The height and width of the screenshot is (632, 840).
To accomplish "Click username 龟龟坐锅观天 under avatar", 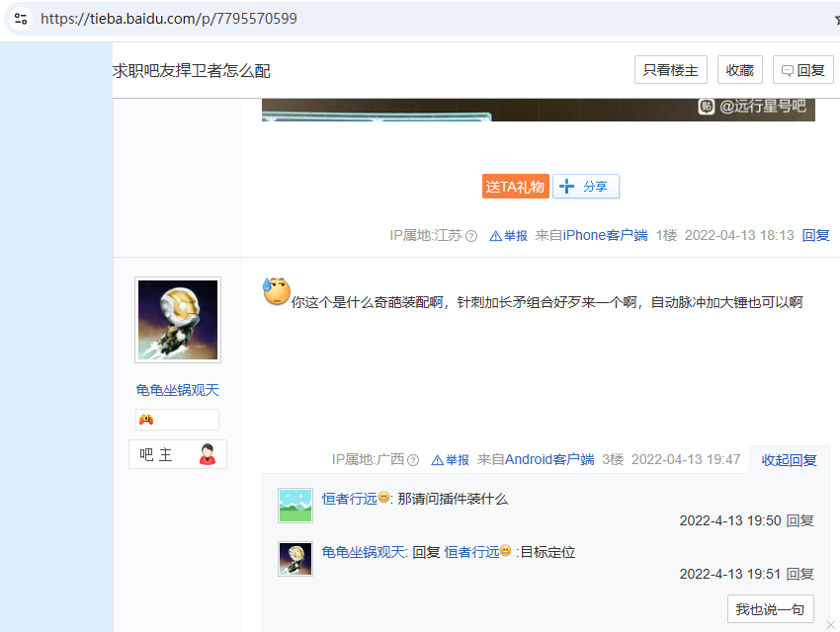I will 178,390.
